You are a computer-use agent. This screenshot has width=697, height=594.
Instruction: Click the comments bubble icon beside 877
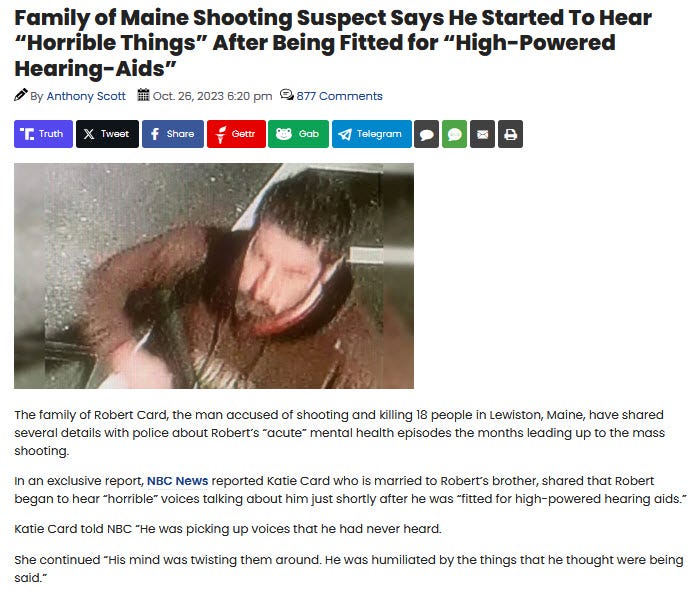pyautogui.click(x=287, y=95)
